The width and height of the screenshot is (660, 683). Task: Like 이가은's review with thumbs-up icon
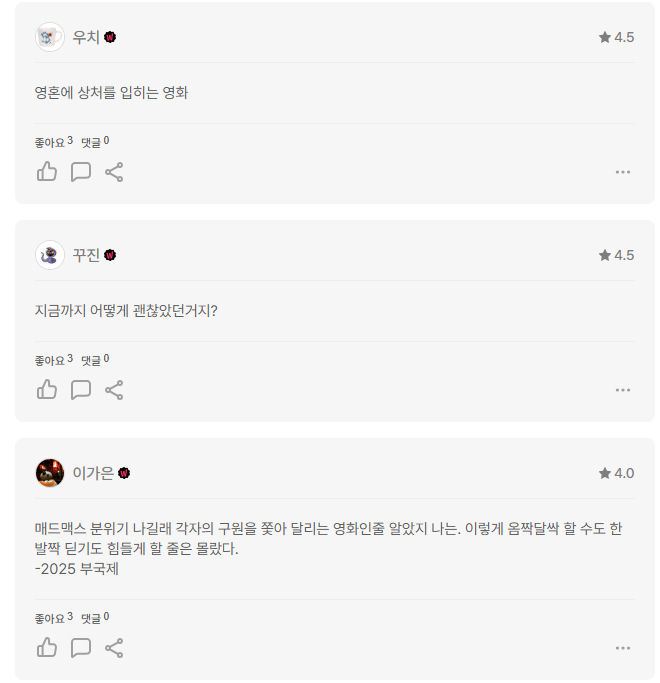[47, 647]
